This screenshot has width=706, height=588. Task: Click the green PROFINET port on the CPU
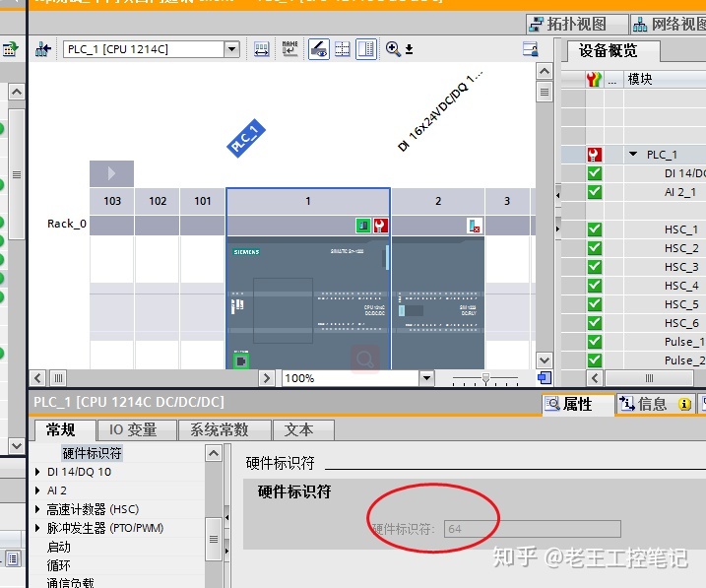[241, 360]
